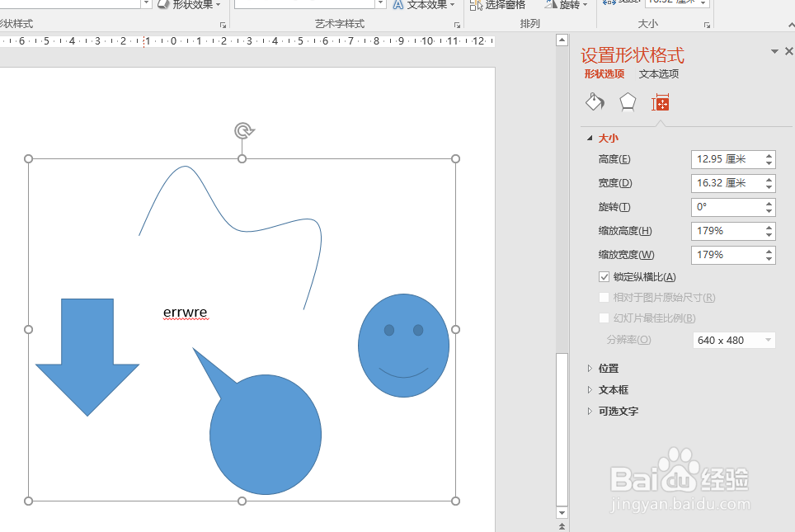795x532 pixels.
Task: Select the 填充与线条 fill bucket icon
Action: click(x=595, y=101)
